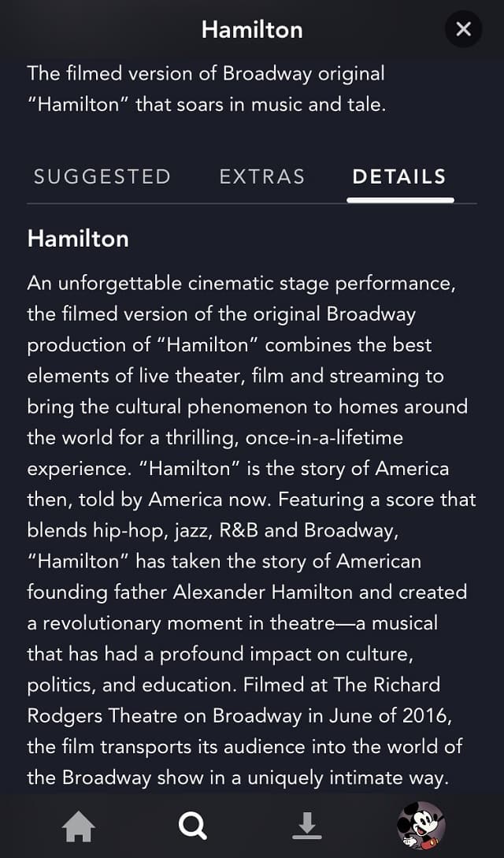The width and height of the screenshot is (504, 858).
Task: Tap the Hamilton title in header
Action: coord(252,30)
